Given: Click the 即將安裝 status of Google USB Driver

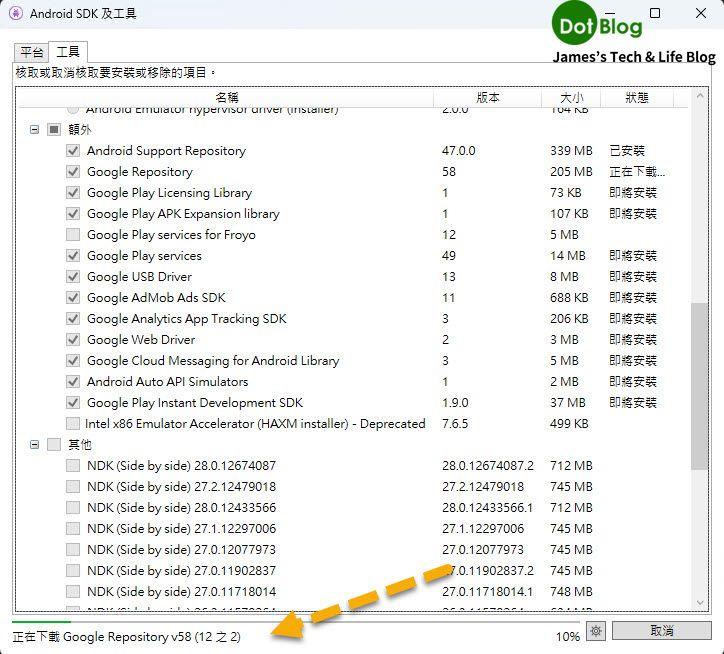Looking at the screenshot, I should click(633, 277).
